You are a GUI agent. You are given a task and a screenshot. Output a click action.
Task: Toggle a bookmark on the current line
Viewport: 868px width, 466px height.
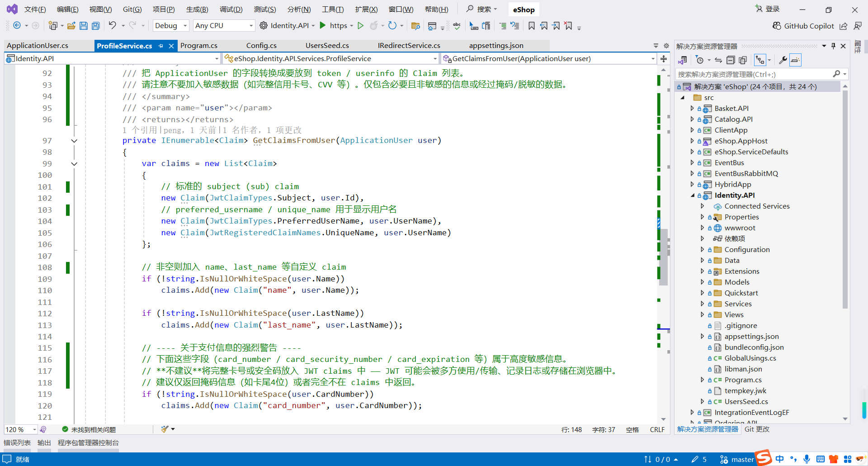pyautogui.click(x=532, y=26)
